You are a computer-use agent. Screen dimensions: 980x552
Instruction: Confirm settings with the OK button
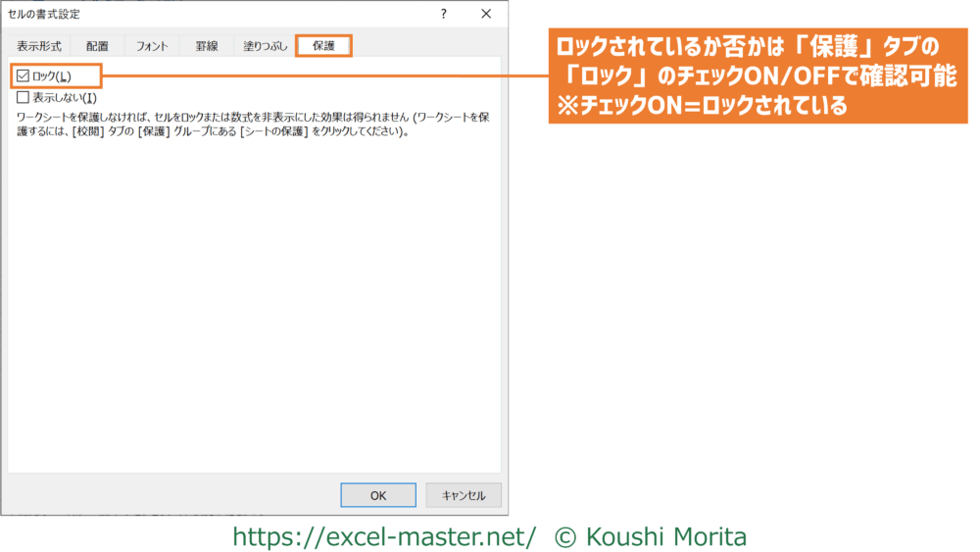[x=378, y=495]
